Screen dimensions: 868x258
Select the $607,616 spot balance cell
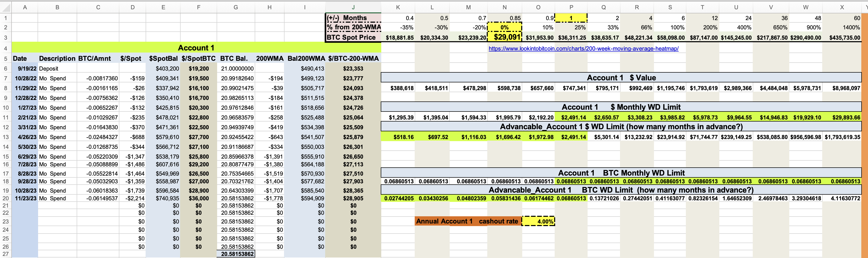pyautogui.click(x=163, y=164)
